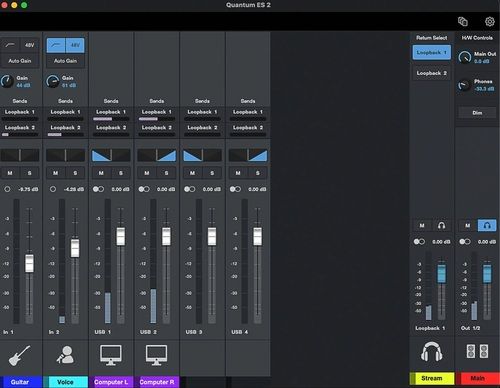This screenshot has height=388, width=500.
Task: Click the -9.75 dB level field
Action: coord(28,189)
